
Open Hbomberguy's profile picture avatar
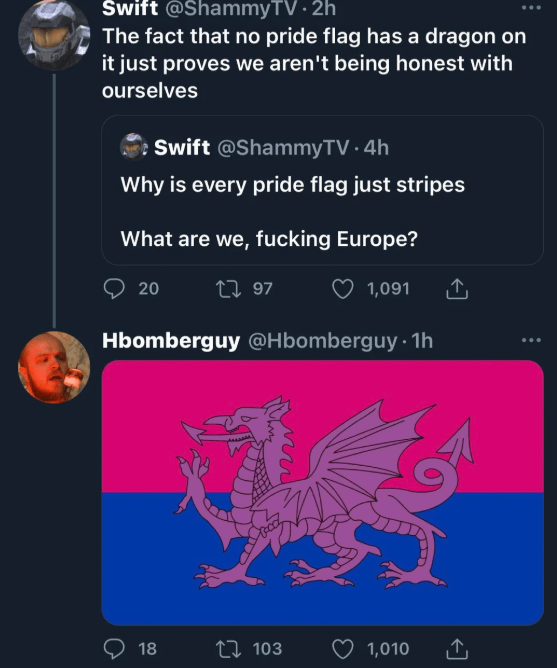[54, 367]
